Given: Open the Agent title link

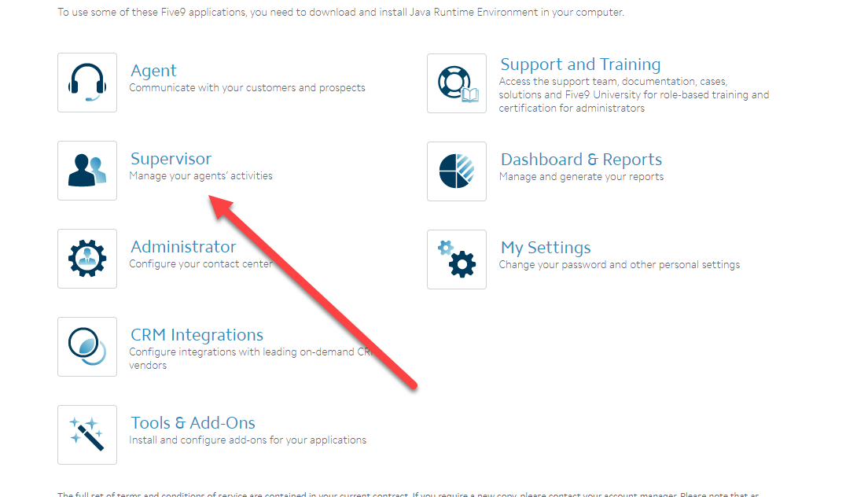Looking at the screenshot, I should click(153, 71).
